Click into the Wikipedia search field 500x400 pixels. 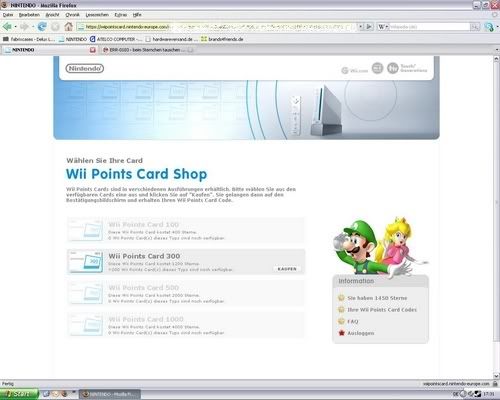[x=429, y=27]
